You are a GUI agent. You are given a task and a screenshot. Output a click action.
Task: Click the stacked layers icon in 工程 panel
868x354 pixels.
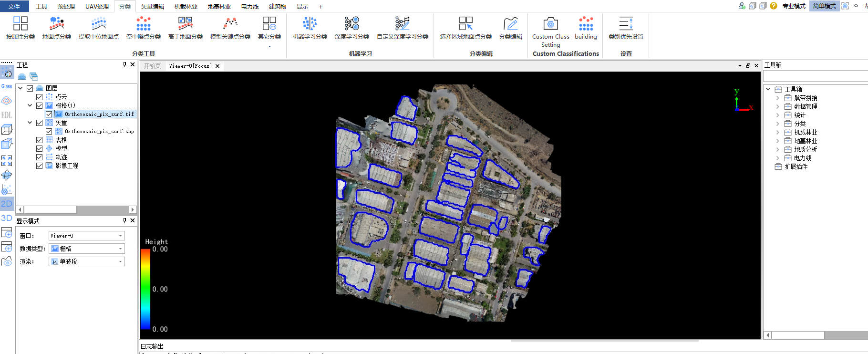(x=22, y=76)
